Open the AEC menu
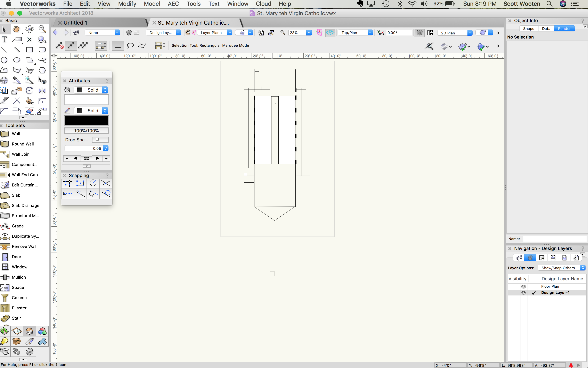The width and height of the screenshot is (588, 368). (x=173, y=4)
